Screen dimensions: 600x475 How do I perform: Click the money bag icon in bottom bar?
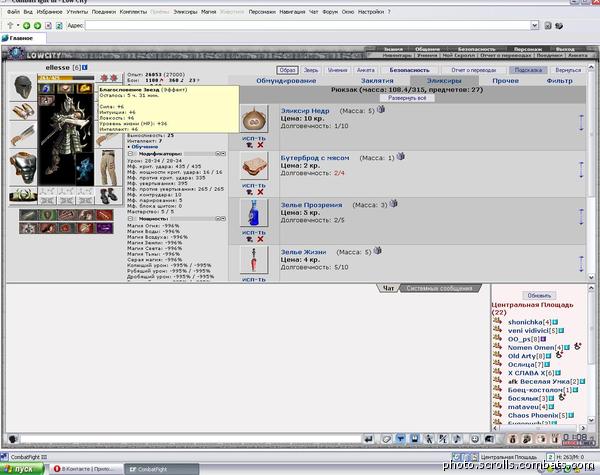(512, 439)
